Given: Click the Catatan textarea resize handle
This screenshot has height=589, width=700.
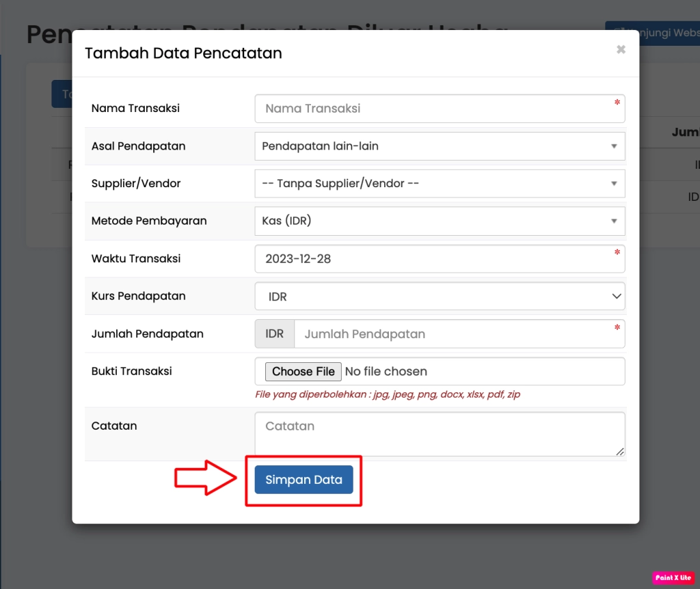Looking at the screenshot, I should point(620,451).
